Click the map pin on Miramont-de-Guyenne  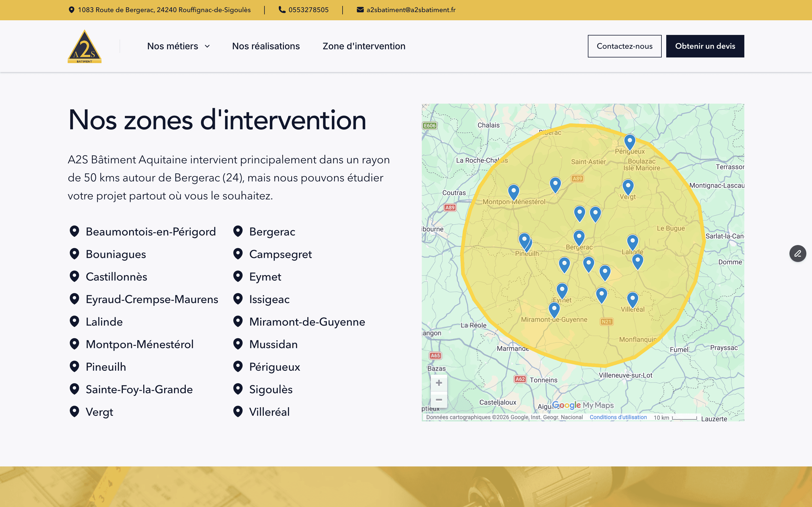554,309
